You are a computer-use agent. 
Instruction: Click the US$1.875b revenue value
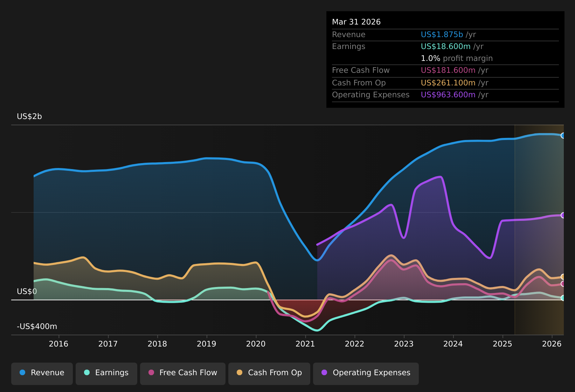(x=442, y=35)
